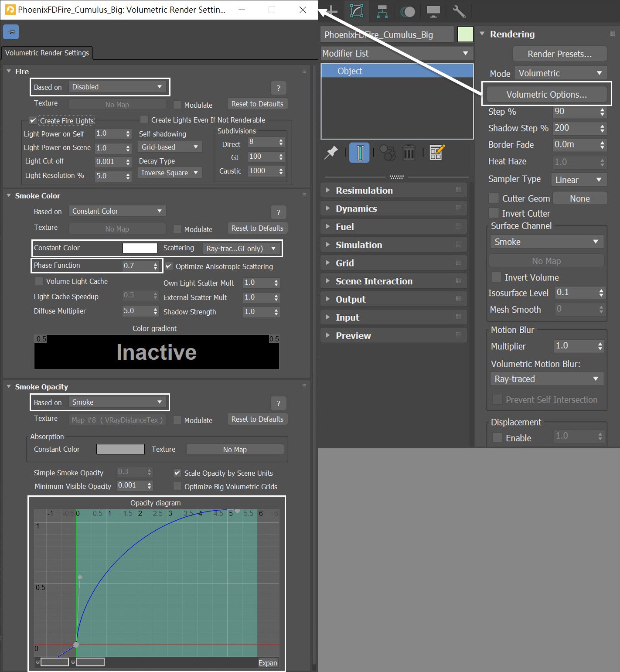Expand the Preview rollout
Screen dimensions: 620x672
pyautogui.click(x=394, y=335)
